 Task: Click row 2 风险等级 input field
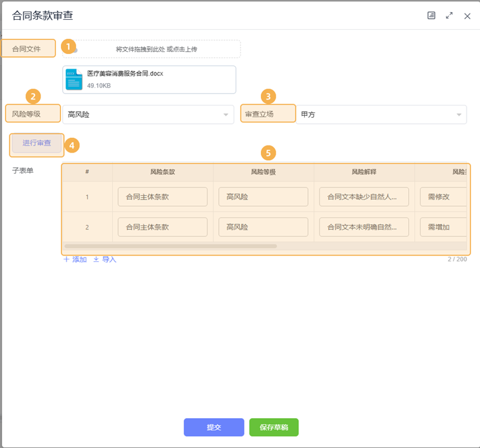click(263, 227)
